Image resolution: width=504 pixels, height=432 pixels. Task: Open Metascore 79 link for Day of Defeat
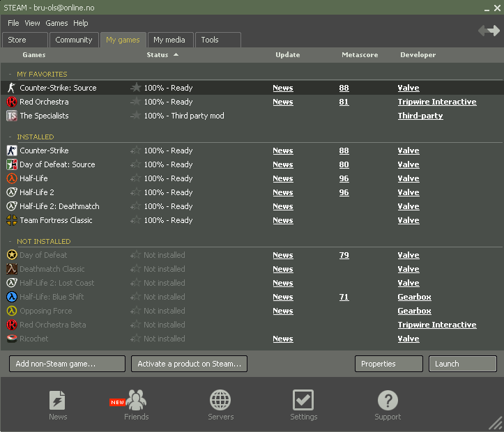[344, 255]
